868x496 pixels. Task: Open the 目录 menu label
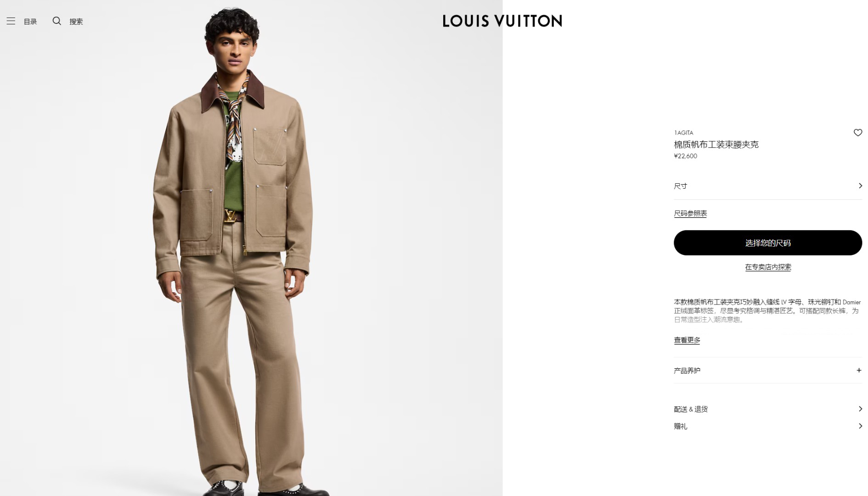point(30,22)
